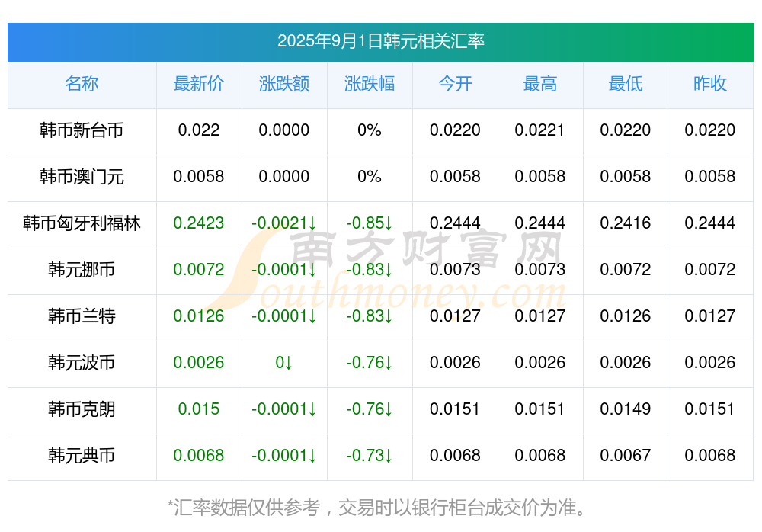Click the 0.2416 low value for 韩币匈牙利福林
Viewport: 762px width, 532px height.
626,223
